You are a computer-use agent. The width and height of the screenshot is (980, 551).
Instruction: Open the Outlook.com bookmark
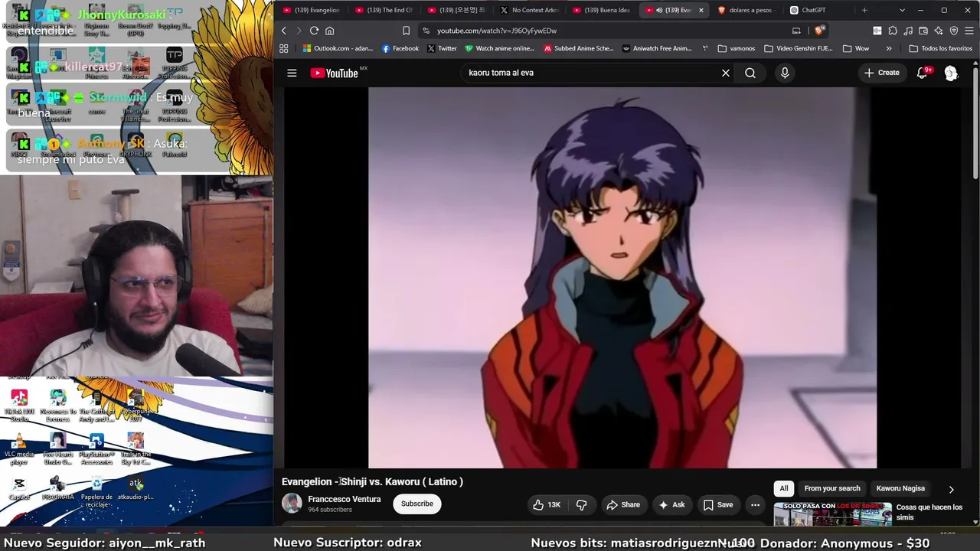[x=338, y=48]
